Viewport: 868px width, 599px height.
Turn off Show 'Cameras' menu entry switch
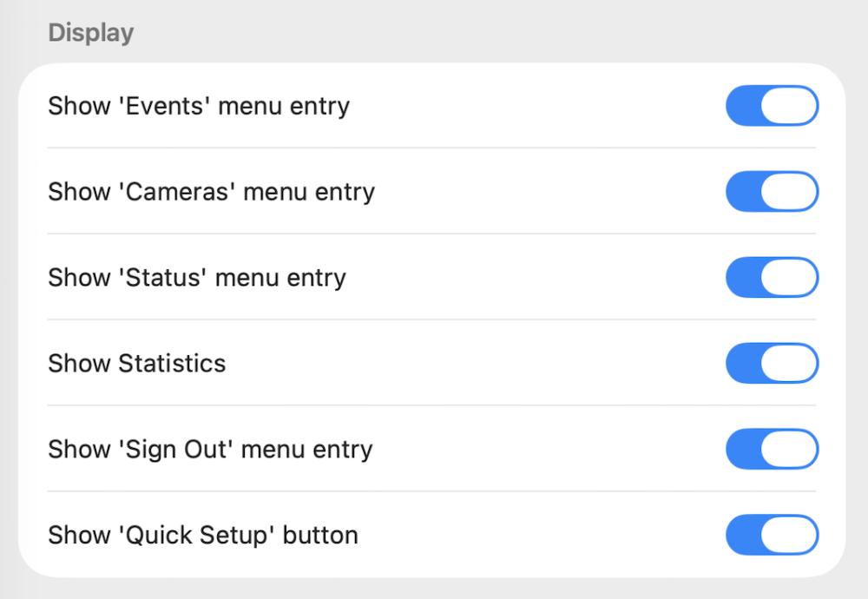772,192
